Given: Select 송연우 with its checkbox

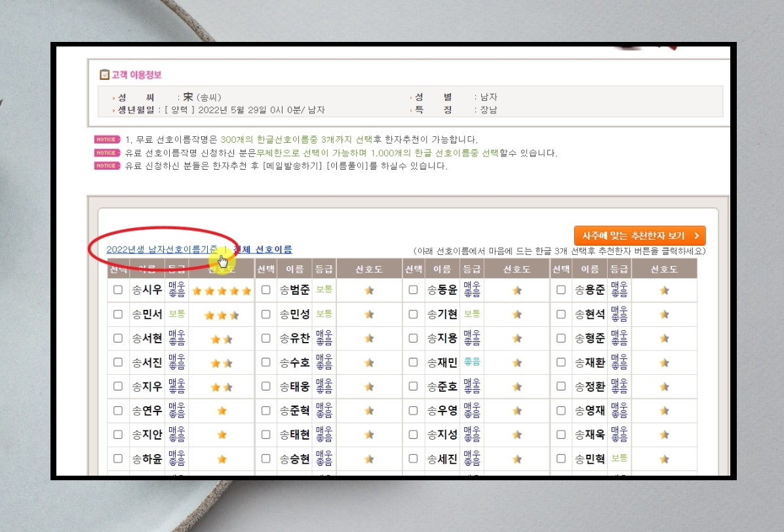Looking at the screenshot, I should coord(118,411).
